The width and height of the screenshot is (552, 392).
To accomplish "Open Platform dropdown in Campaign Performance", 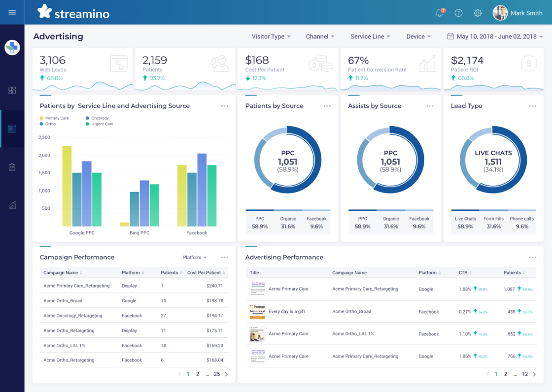I will pyautogui.click(x=195, y=257).
